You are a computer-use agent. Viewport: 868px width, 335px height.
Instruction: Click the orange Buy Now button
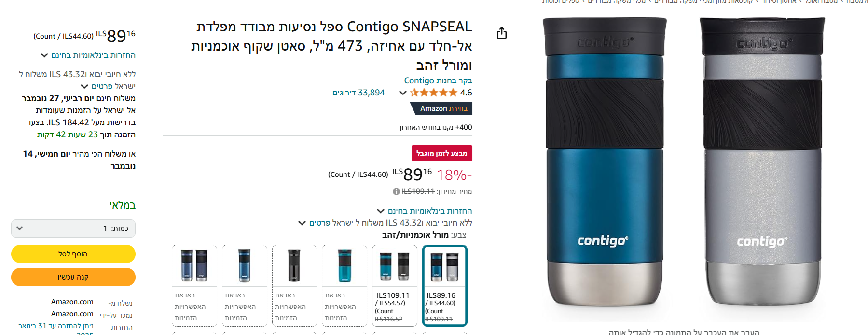73,277
